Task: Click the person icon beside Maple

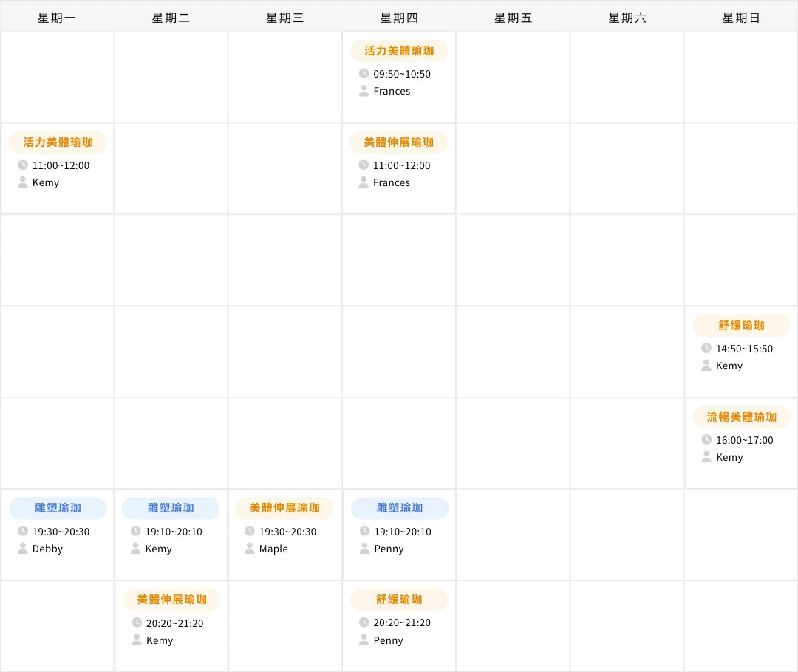Action: (x=250, y=549)
